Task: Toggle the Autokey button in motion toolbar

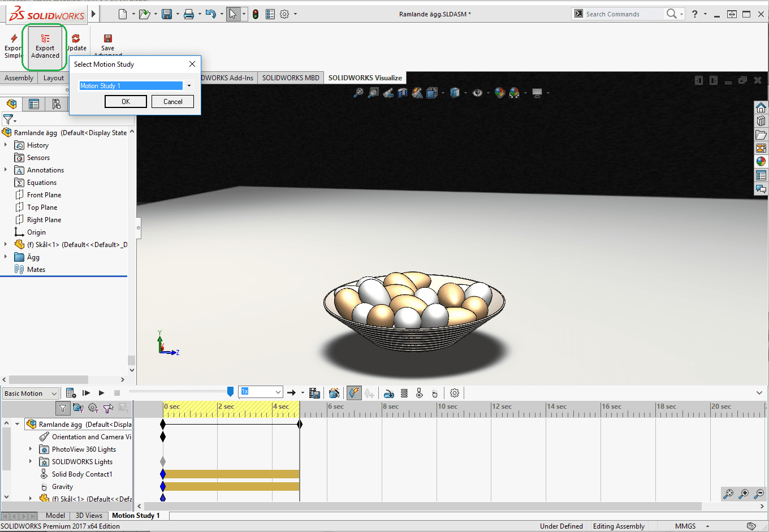Action: (354, 393)
